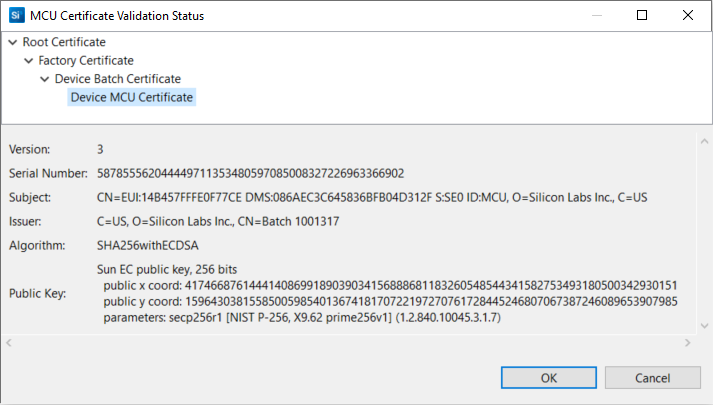Click the Cancel button
The image size is (713, 405).
[652, 378]
